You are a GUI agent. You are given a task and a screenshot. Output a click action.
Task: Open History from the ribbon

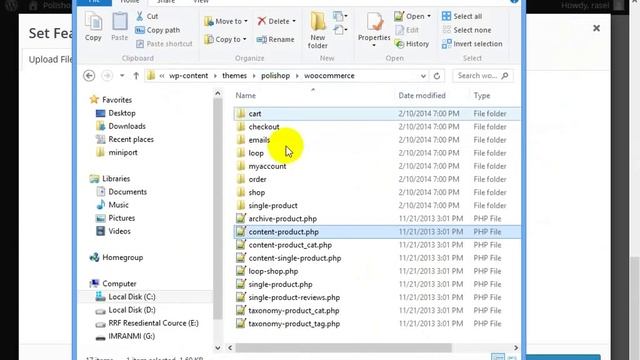pos(412,44)
